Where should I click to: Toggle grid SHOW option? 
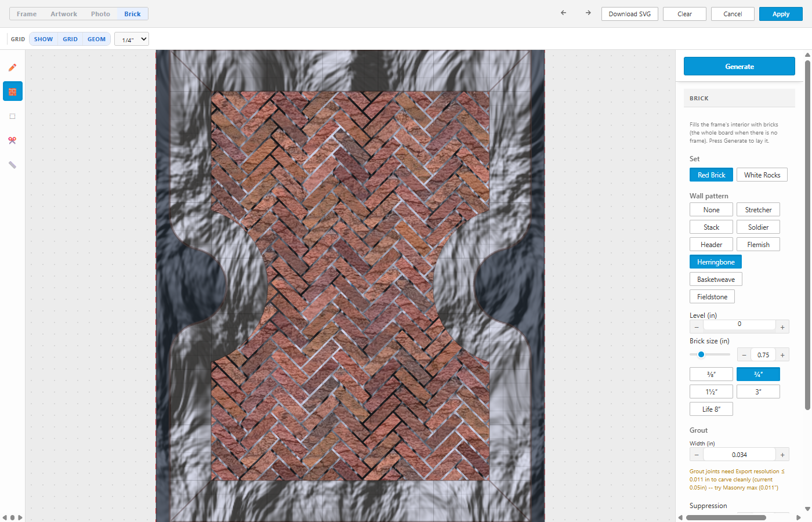43,39
